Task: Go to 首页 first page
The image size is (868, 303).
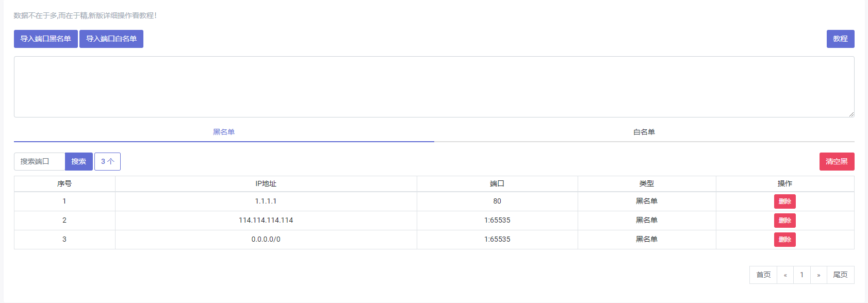Action: point(763,275)
